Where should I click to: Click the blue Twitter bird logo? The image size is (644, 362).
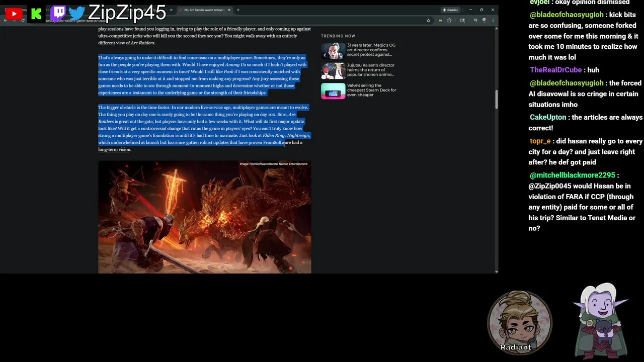(x=77, y=14)
